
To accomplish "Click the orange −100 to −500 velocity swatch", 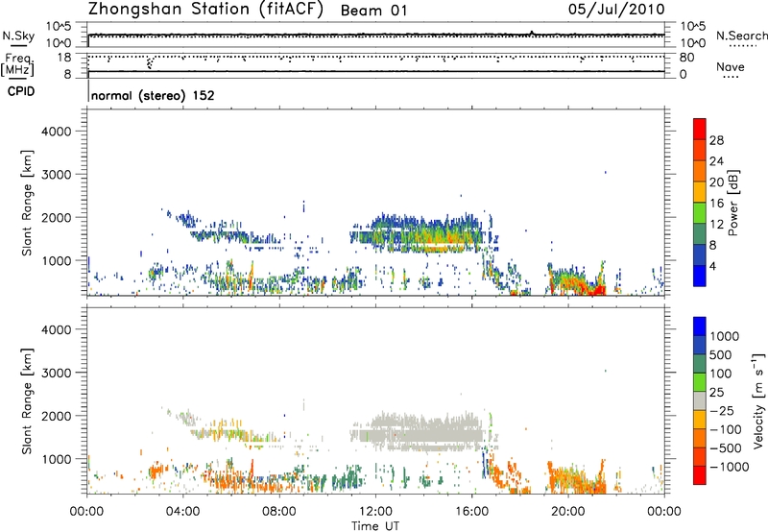I will point(700,438).
